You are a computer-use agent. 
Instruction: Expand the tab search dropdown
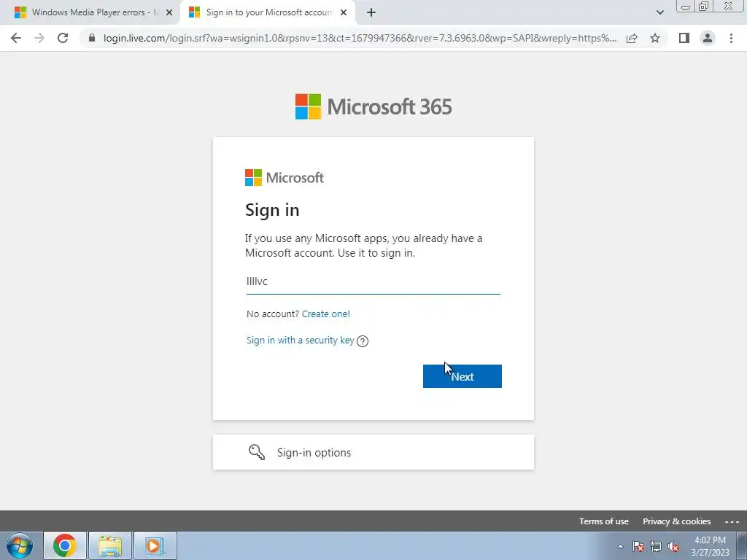tap(659, 12)
